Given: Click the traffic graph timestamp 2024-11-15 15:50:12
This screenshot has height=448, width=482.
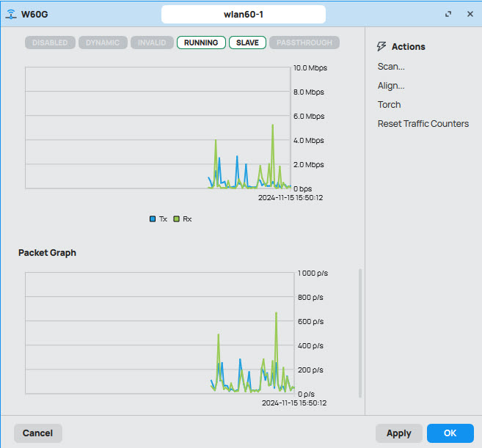Looking at the screenshot, I should click(x=291, y=197).
